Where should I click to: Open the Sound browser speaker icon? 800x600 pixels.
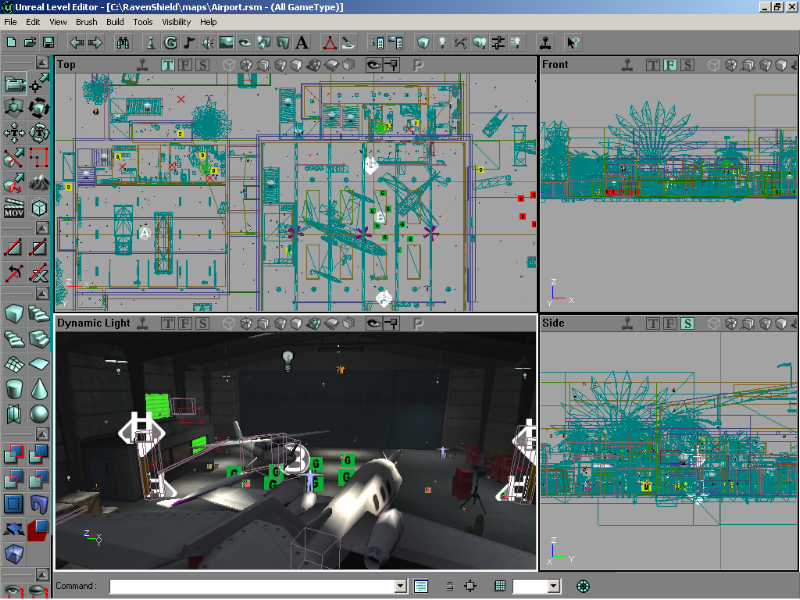(x=208, y=43)
